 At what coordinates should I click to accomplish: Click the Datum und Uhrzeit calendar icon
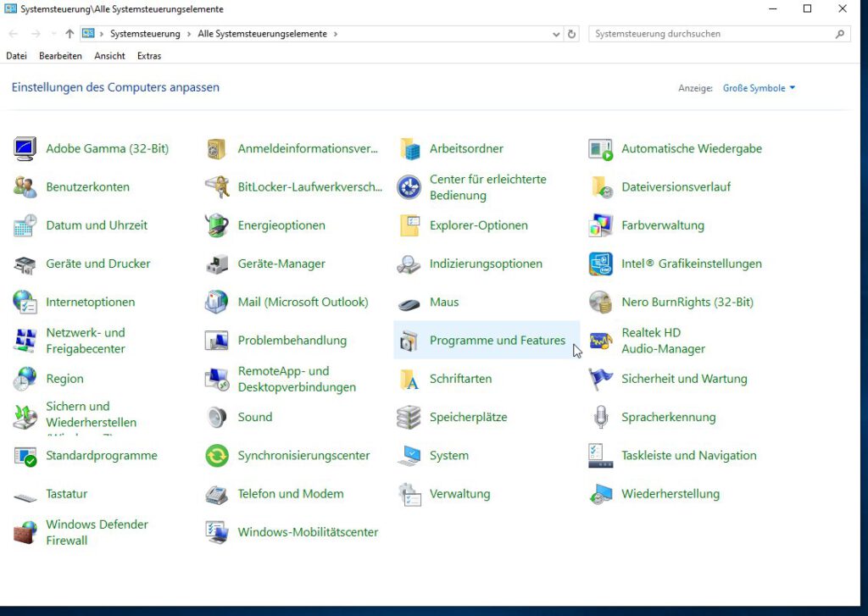click(x=25, y=225)
